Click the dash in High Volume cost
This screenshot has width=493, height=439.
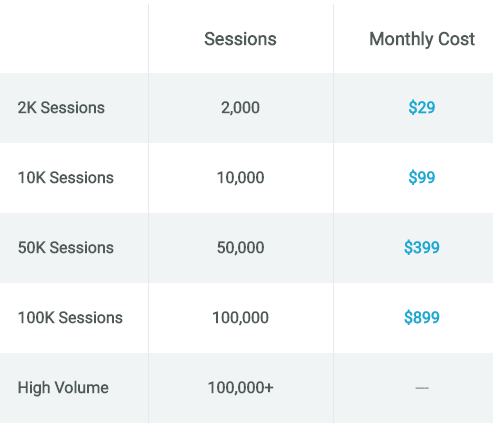click(x=422, y=388)
